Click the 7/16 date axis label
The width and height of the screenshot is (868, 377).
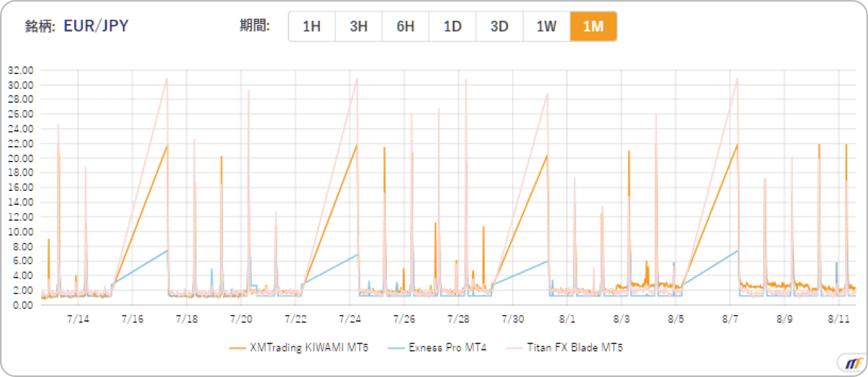pos(132,318)
